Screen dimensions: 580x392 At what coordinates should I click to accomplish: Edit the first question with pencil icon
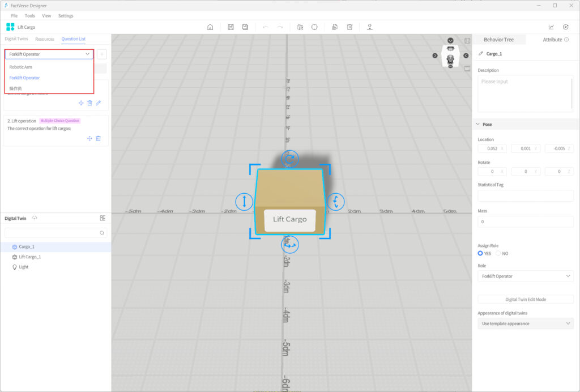coord(99,103)
